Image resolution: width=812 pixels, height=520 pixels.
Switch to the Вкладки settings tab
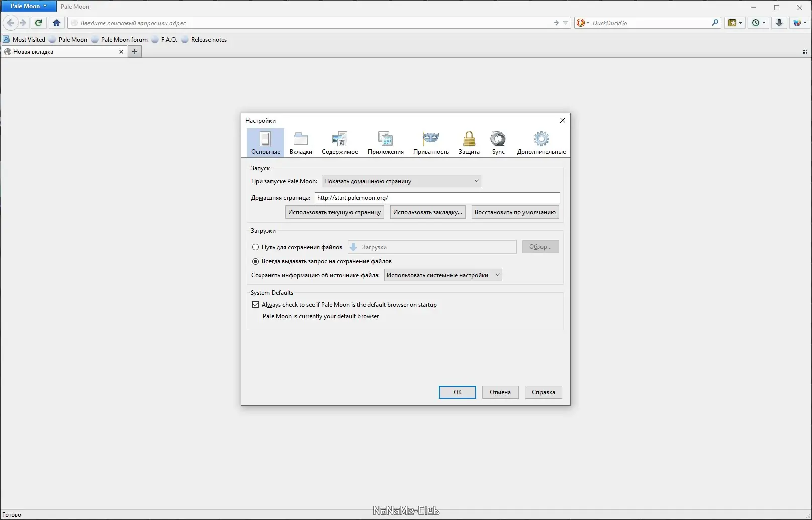(x=301, y=143)
